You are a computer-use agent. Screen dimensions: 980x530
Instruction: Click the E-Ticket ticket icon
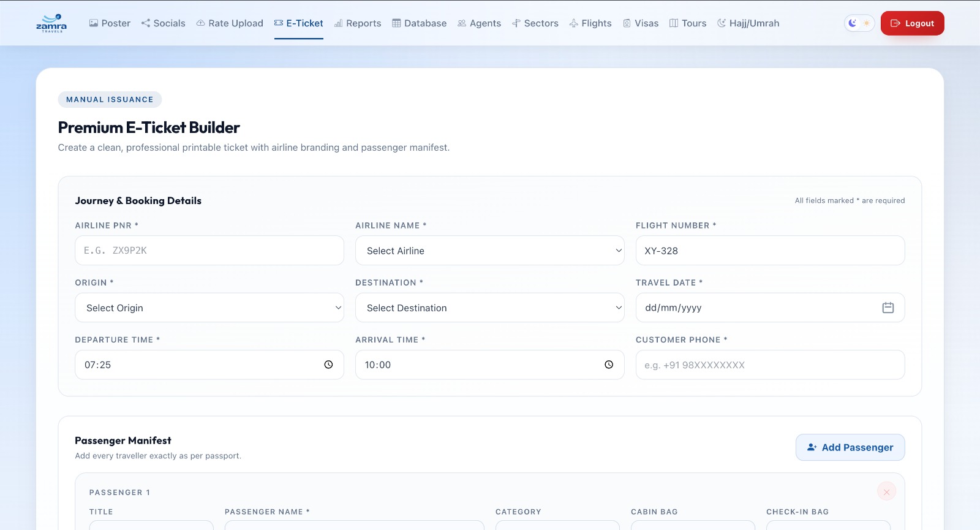coord(279,23)
